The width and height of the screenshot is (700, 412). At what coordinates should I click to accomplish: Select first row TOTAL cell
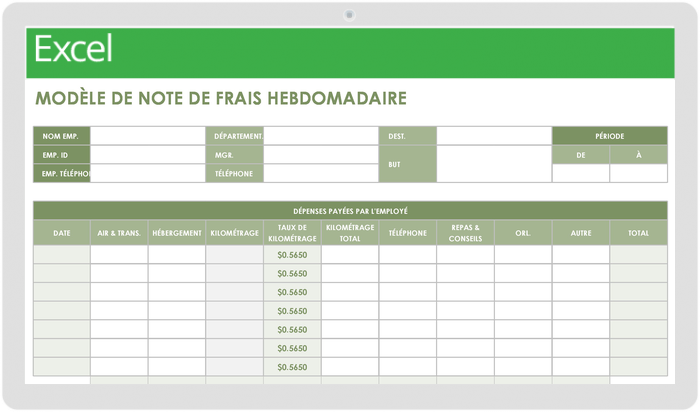(x=639, y=254)
